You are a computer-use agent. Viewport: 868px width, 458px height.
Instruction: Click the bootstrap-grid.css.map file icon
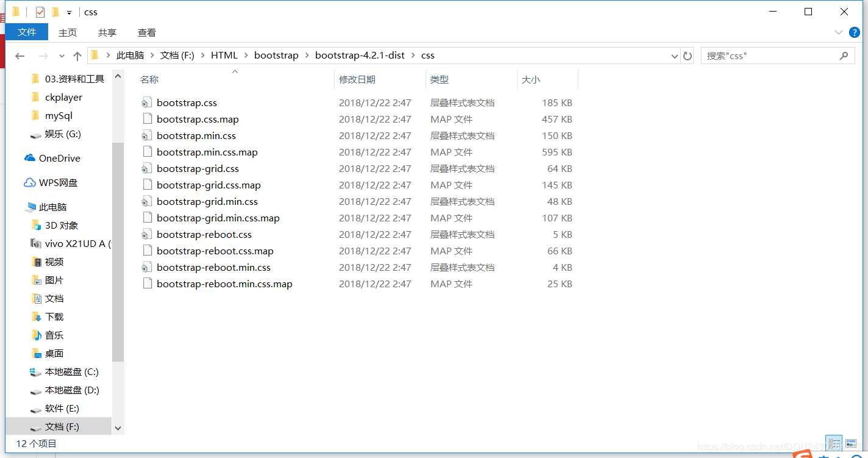tap(146, 185)
